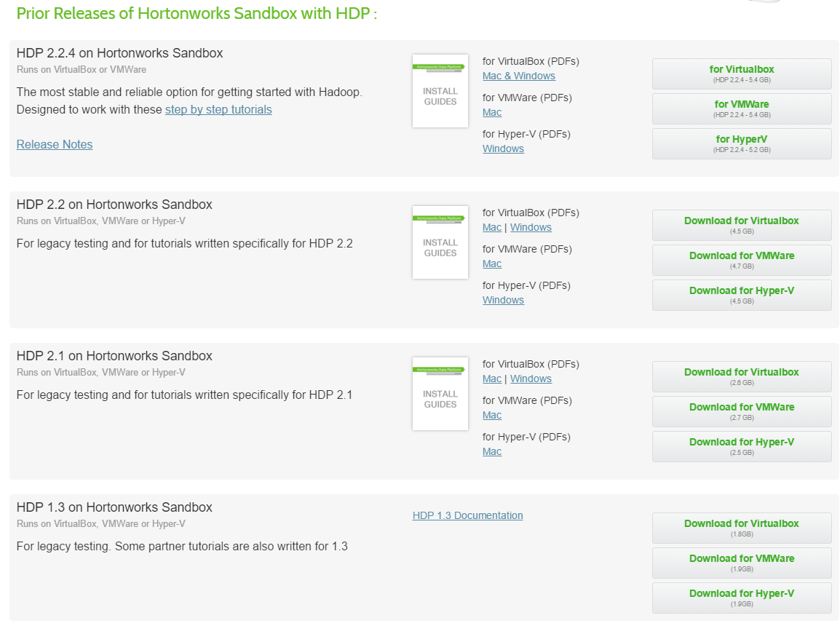Image resolution: width=840 pixels, height=626 pixels.
Task: Open HDP 2.2.4 Install Guides thumbnail
Action: click(x=440, y=91)
